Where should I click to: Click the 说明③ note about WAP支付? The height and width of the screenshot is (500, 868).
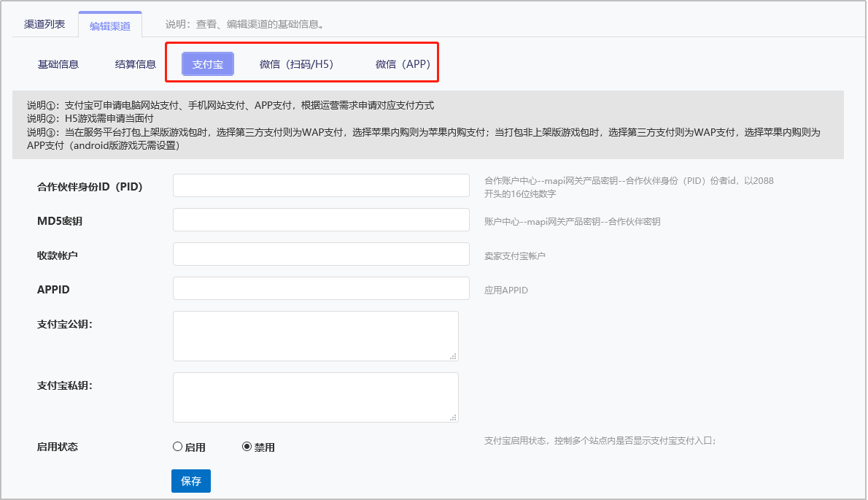pyautogui.click(x=424, y=139)
